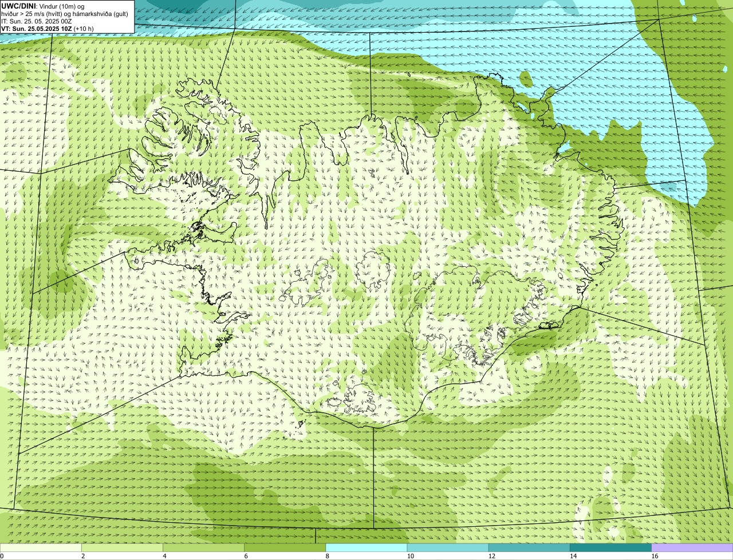
Task: Choose the 6–8 m/s darker green legend swatch
Action: coord(285,548)
